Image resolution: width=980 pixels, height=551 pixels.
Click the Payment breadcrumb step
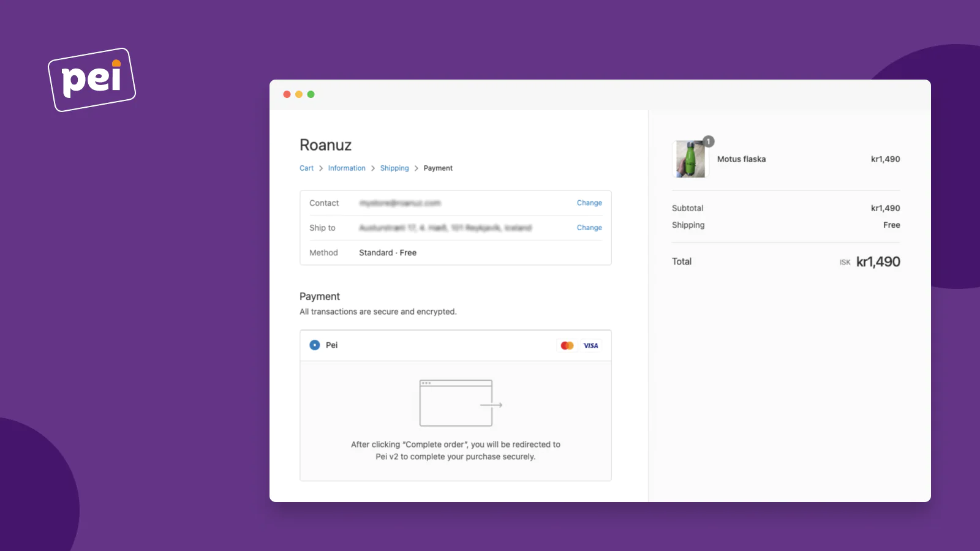click(x=438, y=168)
